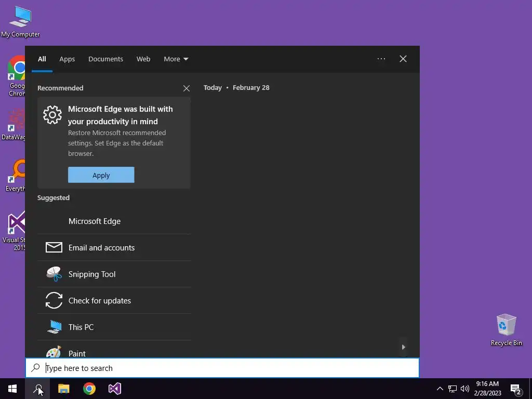This screenshot has width=532, height=399.
Task: Open the Microsoft Edge suggestion
Action: click(114, 221)
